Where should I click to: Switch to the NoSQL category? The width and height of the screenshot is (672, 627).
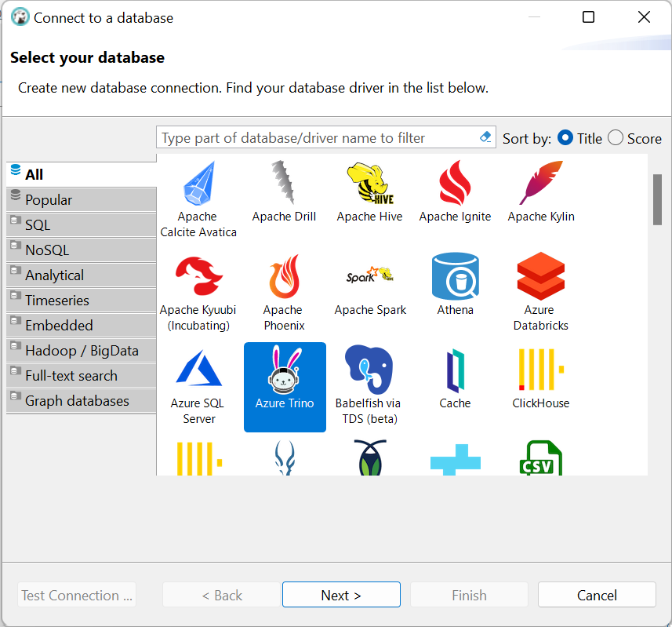tap(82, 250)
